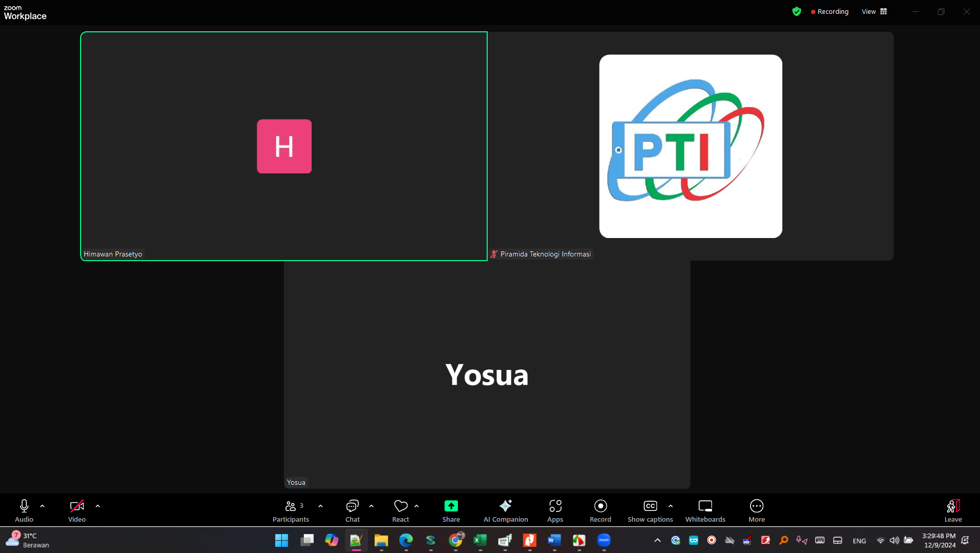Image resolution: width=980 pixels, height=553 pixels.
Task: Open the More options menu
Action: (756, 510)
